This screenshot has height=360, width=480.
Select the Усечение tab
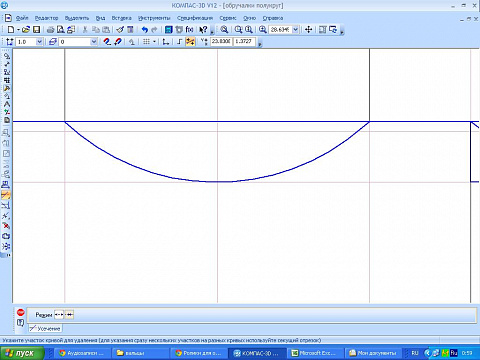click(45, 328)
